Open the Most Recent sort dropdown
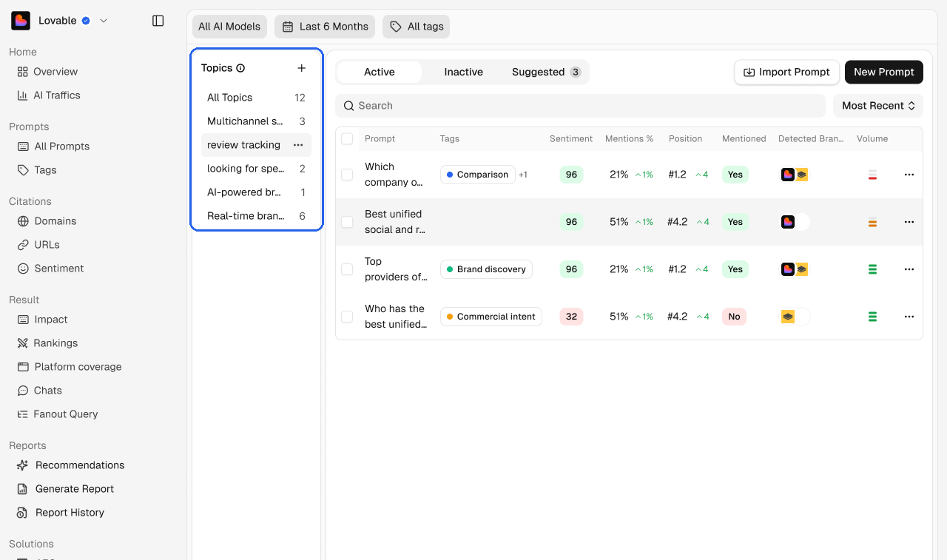 coord(878,106)
